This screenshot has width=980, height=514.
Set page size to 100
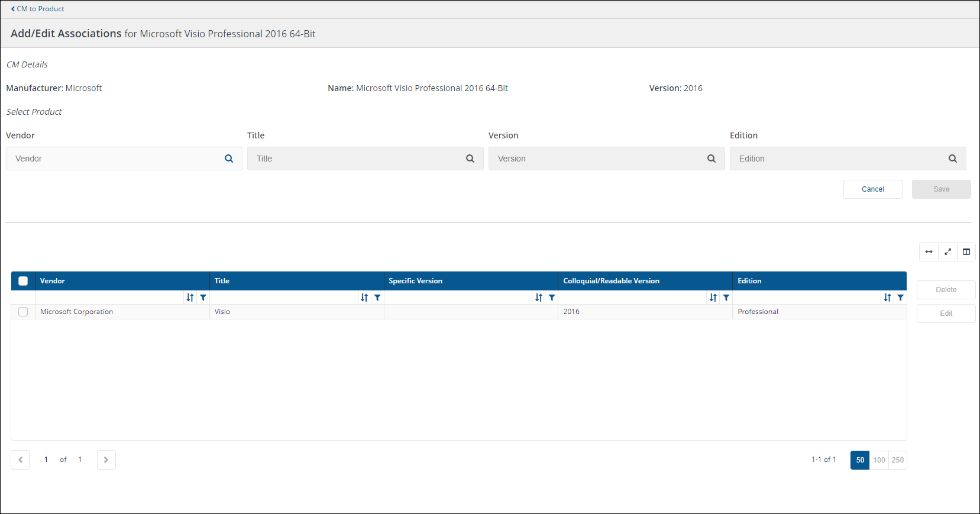(x=879, y=460)
